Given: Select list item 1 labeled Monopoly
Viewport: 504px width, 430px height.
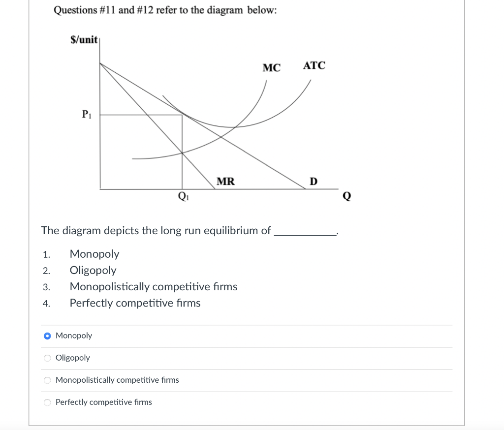Looking at the screenshot, I should 94,254.
